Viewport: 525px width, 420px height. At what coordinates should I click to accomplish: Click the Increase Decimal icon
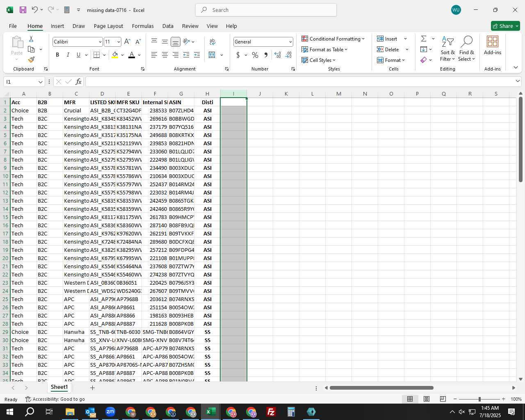[x=278, y=55]
